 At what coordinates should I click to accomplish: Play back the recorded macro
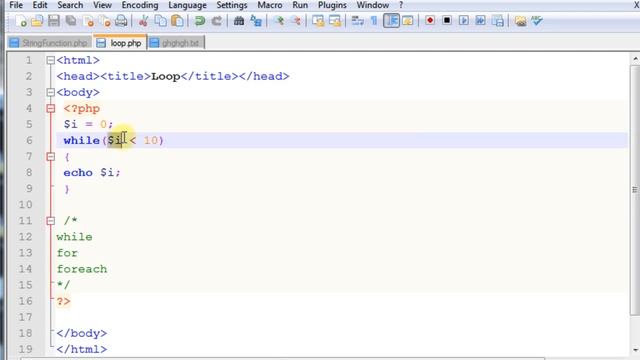coord(464,20)
